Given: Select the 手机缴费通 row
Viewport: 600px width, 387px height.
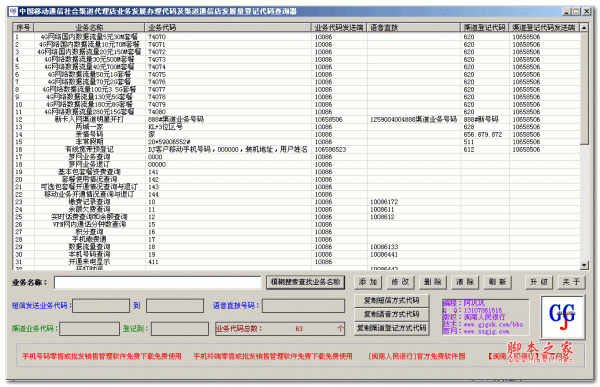Looking at the screenshot, I should tap(297, 240).
